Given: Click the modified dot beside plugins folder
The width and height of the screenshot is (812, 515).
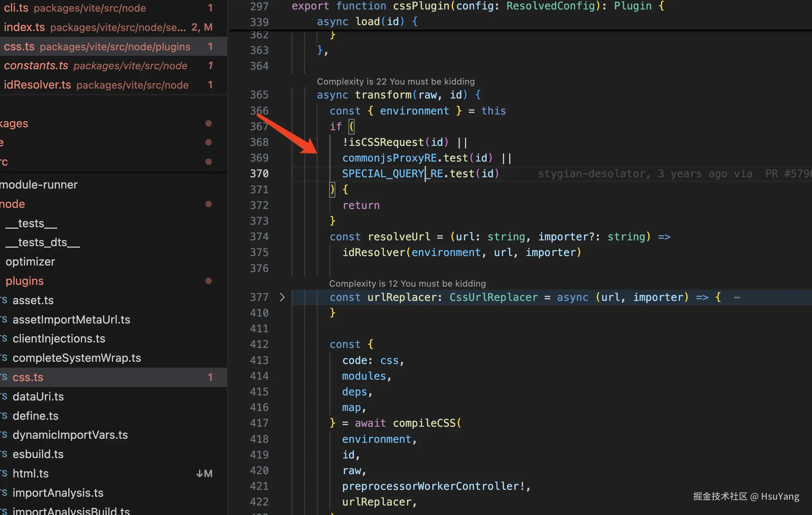Looking at the screenshot, I should (208, 281).
